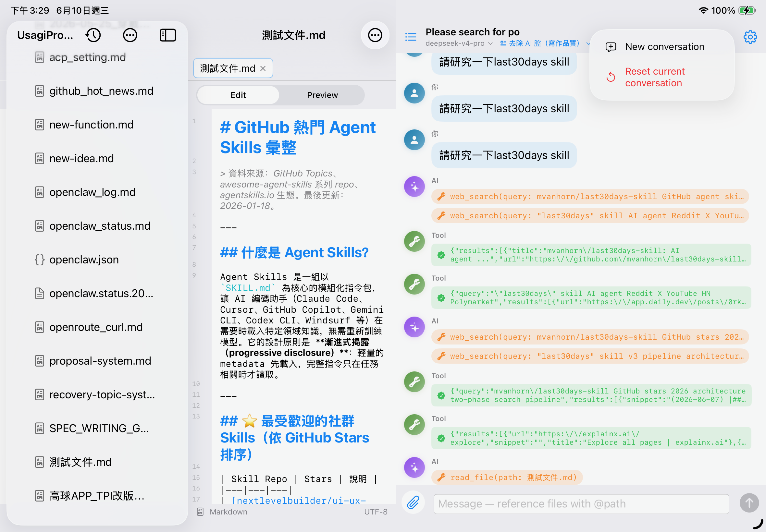Screen dimensions: 766x532
Task: Click AI sparkle avatar beside read_file call
Action: pos(414,467)
